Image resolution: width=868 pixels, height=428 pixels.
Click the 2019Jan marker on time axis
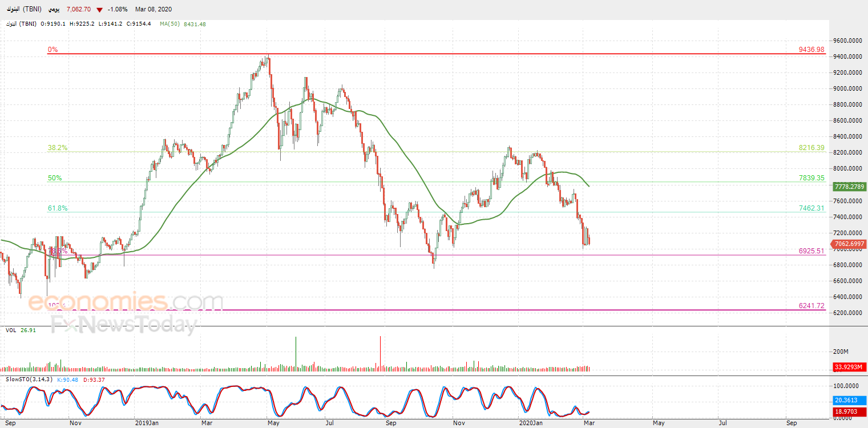[x=147, y=423]
